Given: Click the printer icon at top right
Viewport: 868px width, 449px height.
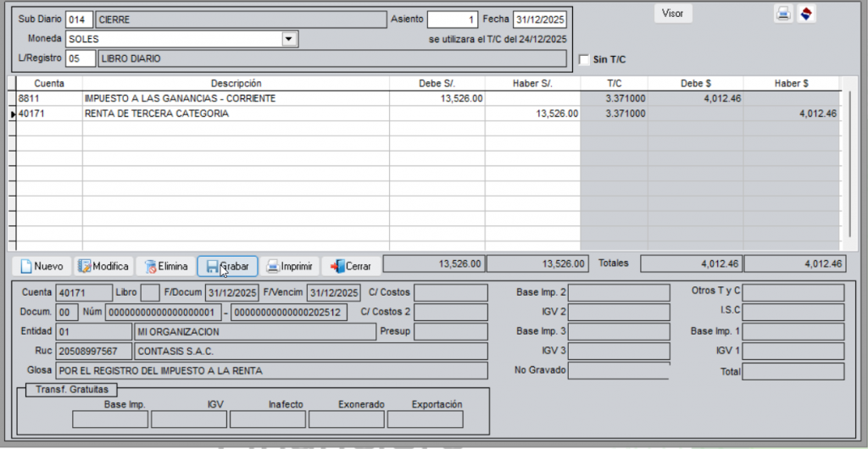Looking at the screenshot, I should (x=782, y=14).
